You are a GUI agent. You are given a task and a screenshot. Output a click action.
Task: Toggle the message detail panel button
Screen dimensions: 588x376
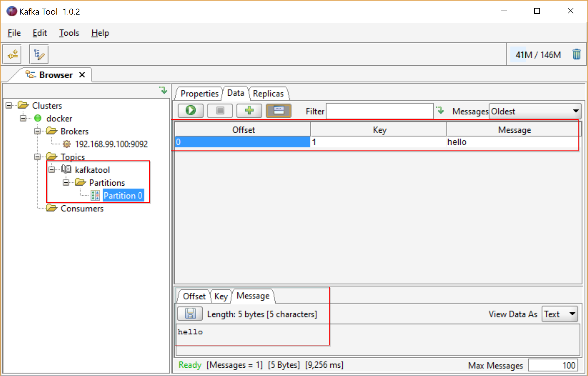pyautogui.click(x=279, y=110)
